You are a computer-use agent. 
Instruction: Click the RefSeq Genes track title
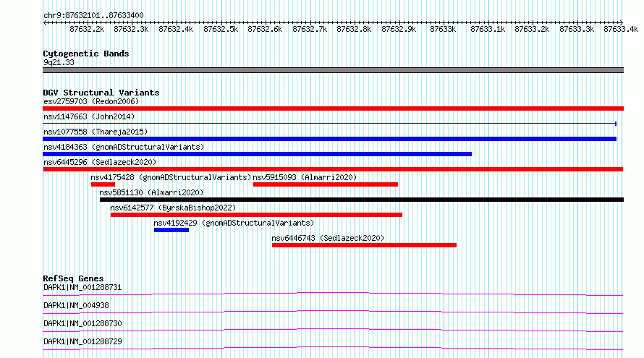73,278
